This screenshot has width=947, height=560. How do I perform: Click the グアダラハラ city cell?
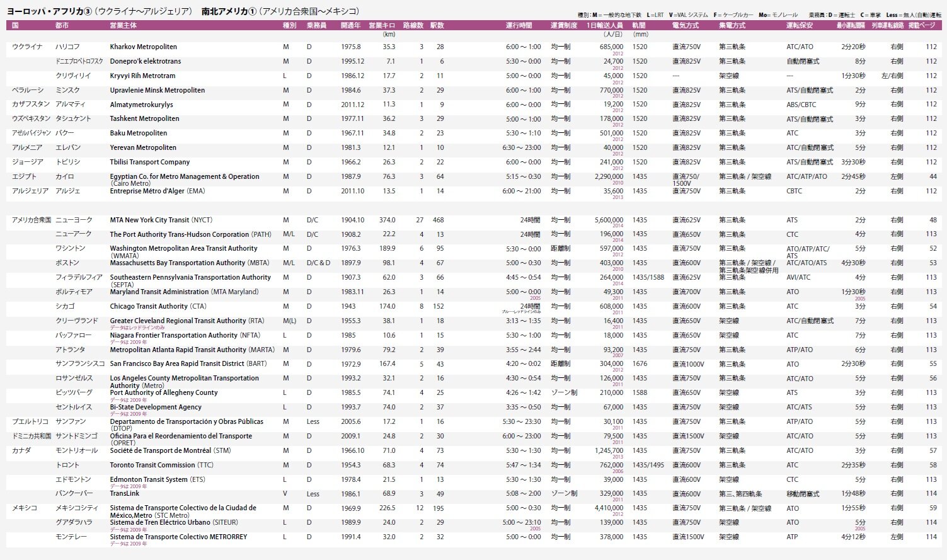click(74, 522)
